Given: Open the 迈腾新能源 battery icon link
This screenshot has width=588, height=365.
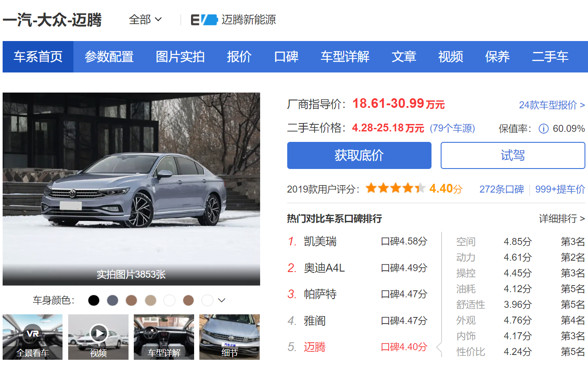Looking at the screenshot, I should tap(204, 20).
